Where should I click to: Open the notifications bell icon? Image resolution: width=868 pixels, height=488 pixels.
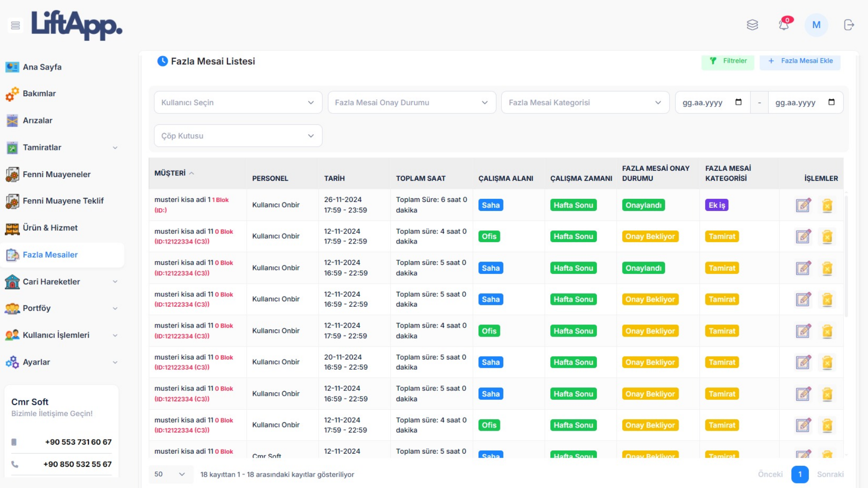click(x=784, y=25)
